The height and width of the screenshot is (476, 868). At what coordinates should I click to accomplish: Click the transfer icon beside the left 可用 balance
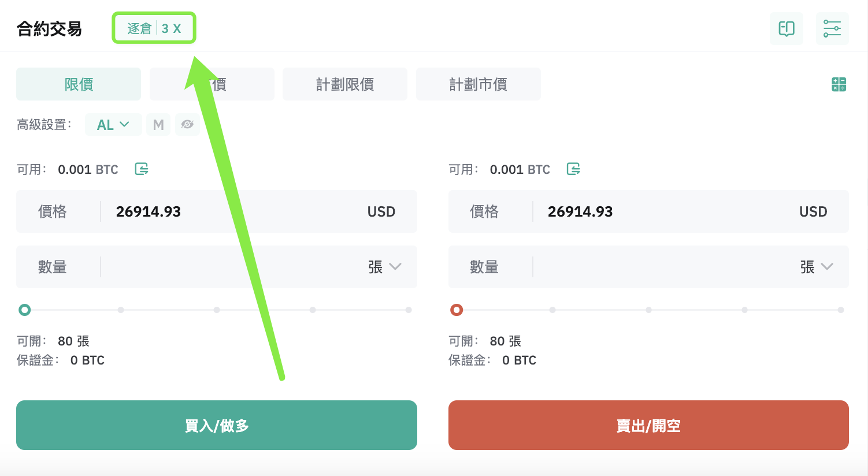[x=142, y=169]
